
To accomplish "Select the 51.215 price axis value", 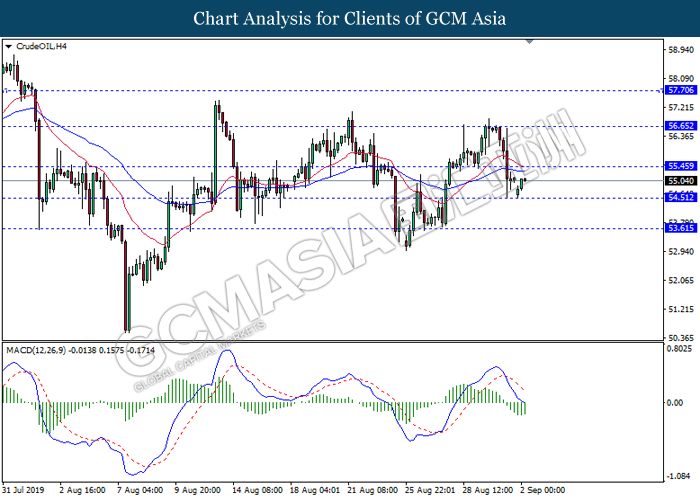I will 681,309.
